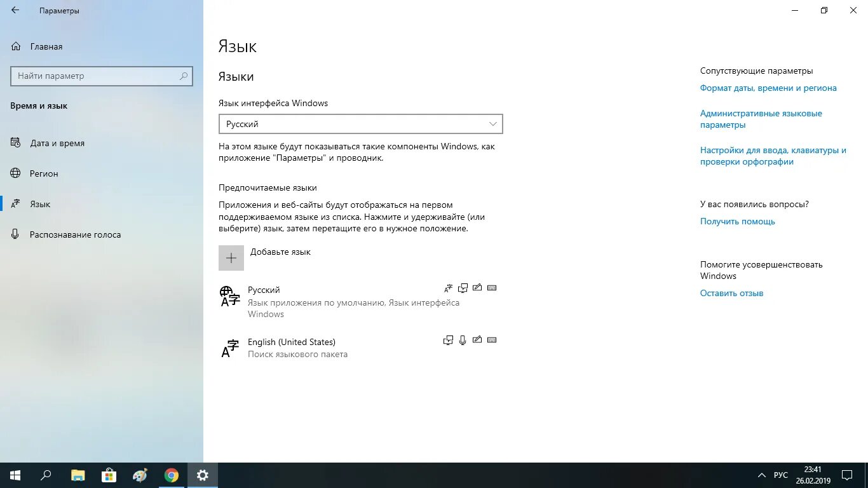
Task: Click the search magnifier in settings field
Action: pyautogui.click(x=184, y=76)
